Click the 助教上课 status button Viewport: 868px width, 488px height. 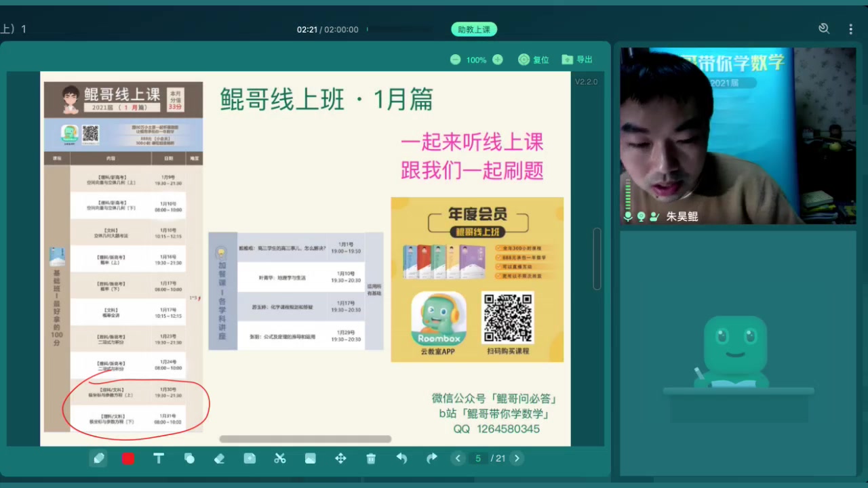pyautogui.click(x=474, y=29)
